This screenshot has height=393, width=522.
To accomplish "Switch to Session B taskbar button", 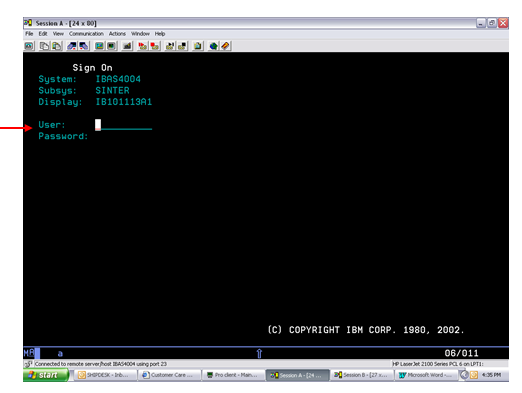I will (362, 375).
